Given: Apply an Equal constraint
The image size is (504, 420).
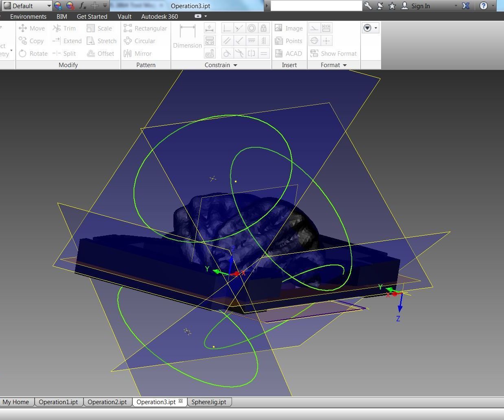Looking at the screenshot, I should point(264,53).
